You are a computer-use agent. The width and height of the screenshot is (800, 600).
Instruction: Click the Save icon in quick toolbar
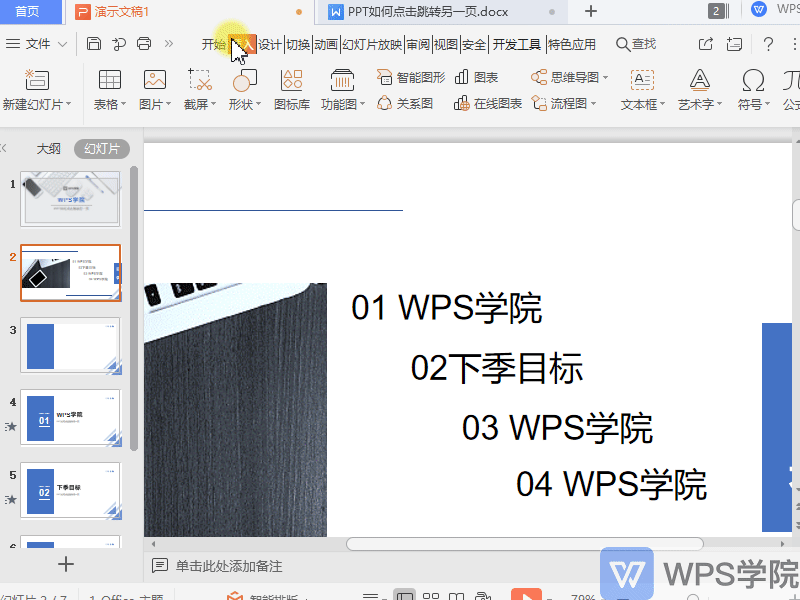94,44
